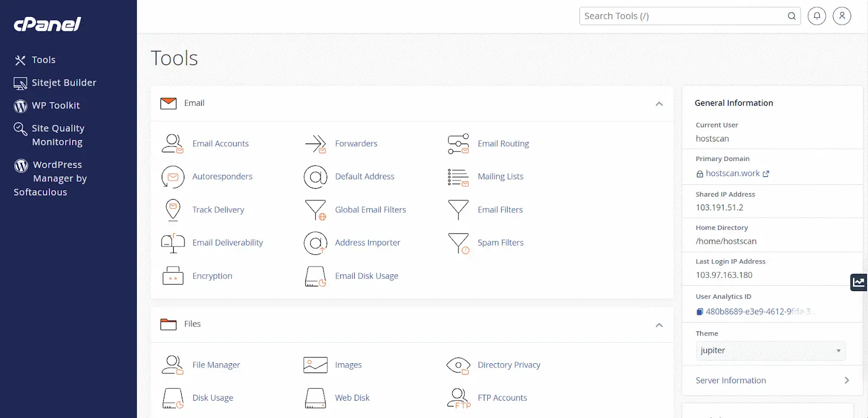Screen dimensions: 868x418
Task: Click the File Manager icon
Action: pos(173,365)
